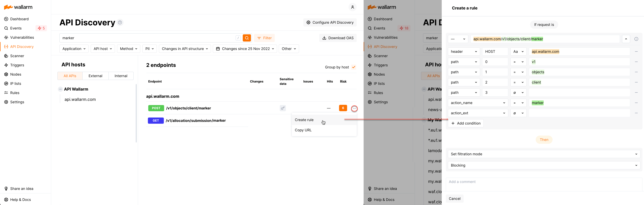Open the Nodes section
Image resolution: width=644 pixels, height=205 pixels.
(x=16, y=74)
